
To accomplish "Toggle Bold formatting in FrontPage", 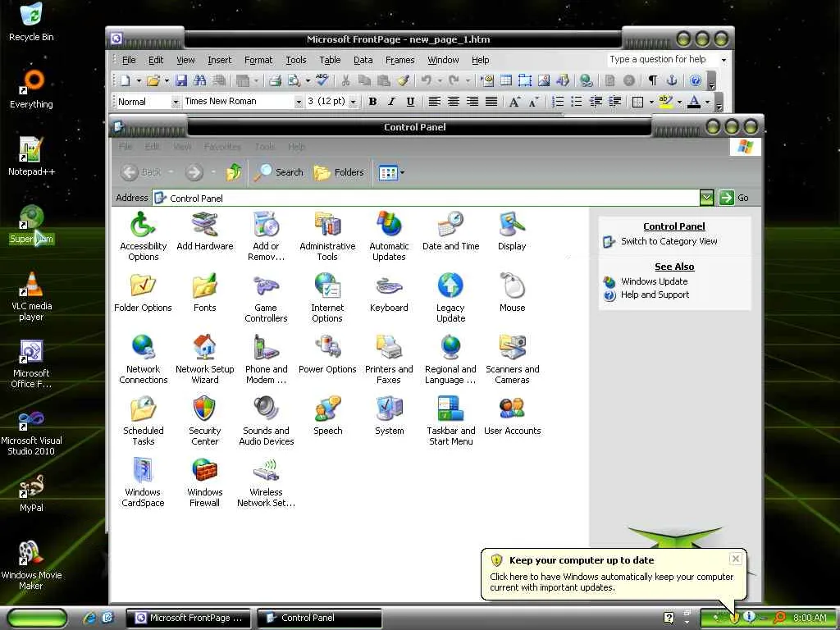I will tap(372, 101).
